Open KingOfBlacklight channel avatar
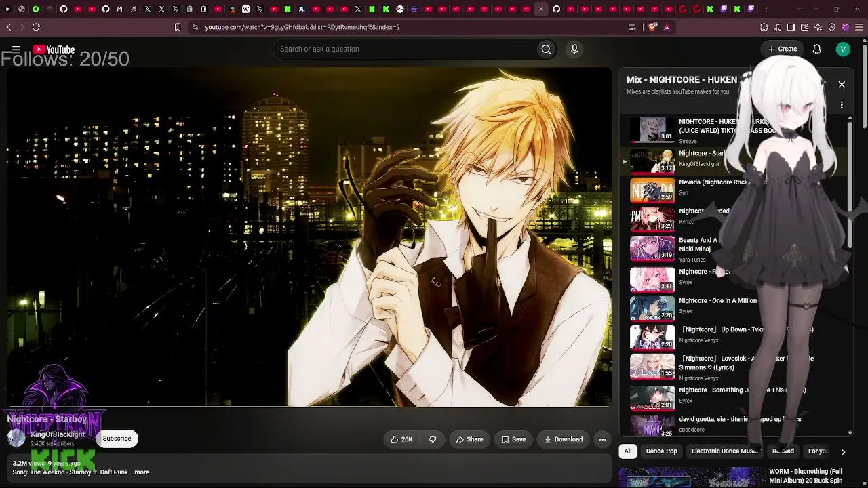Image resolution: width=868 pixels, height=488 pixels. click(16, 438)
